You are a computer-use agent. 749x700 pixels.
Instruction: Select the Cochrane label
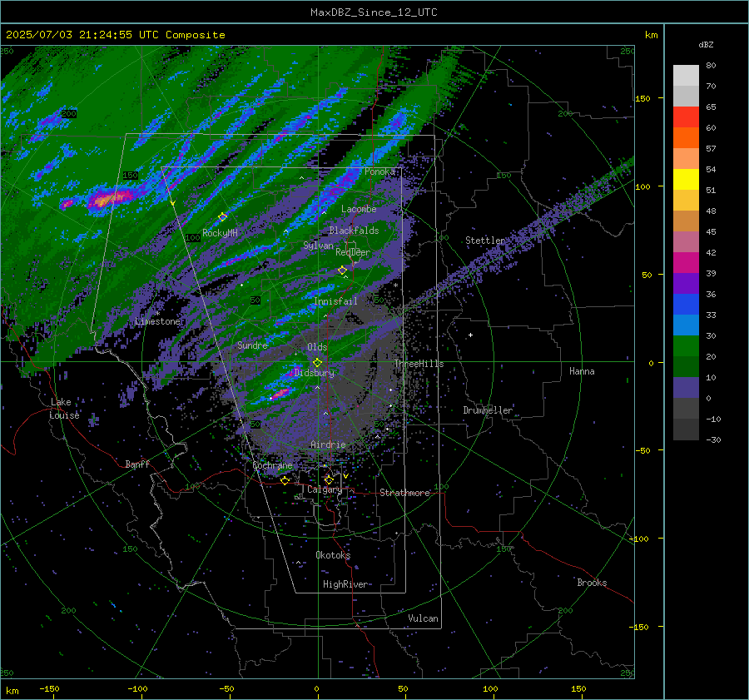point(272,465)
